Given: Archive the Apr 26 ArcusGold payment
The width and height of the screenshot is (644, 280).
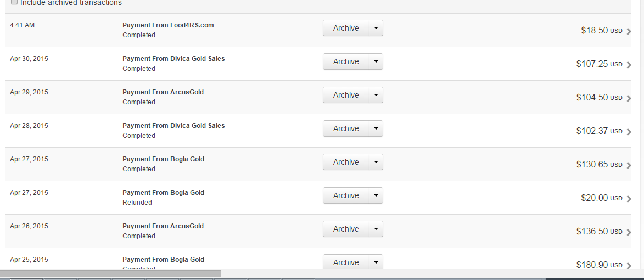Looking at the screenshot, I should 346,229.
